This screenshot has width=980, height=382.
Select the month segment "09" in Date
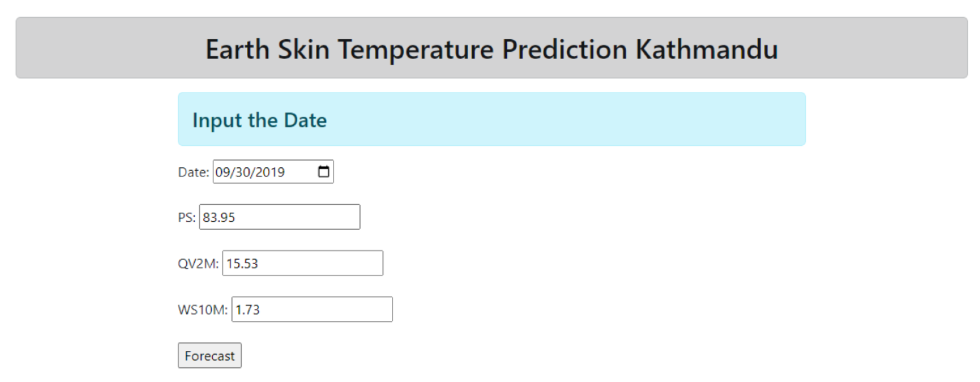pos(222,172)
